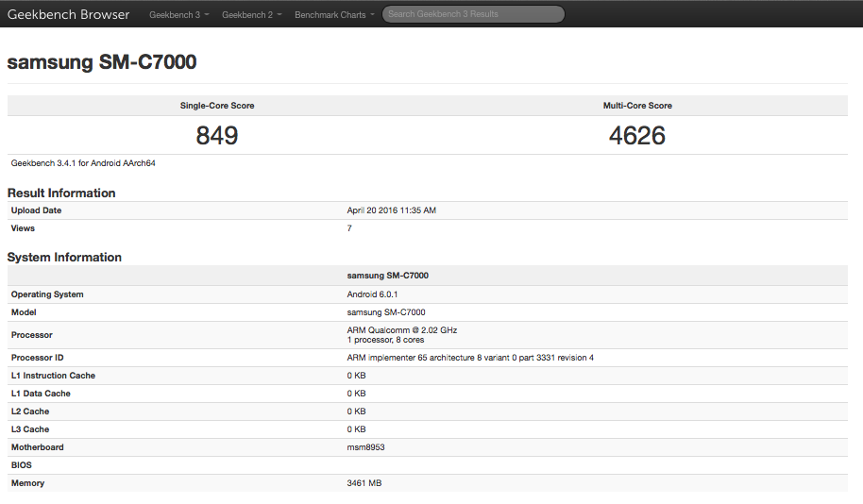This screenshot has width=863, height=504.
Task: Click the Geekbench 3.4.1 for Android AArch64 text
Action: click(x=83, y=163)
